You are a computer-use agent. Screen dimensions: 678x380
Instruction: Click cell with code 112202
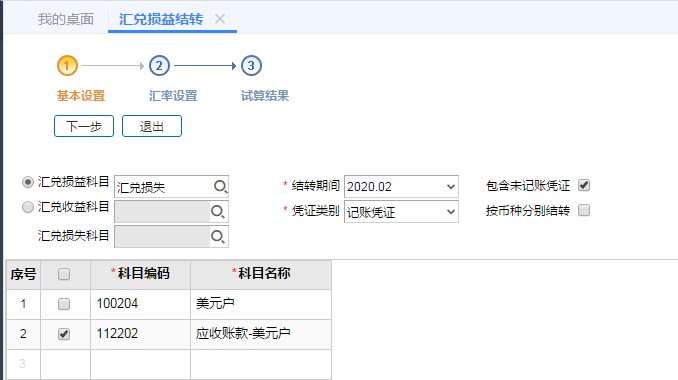point(141,334)
